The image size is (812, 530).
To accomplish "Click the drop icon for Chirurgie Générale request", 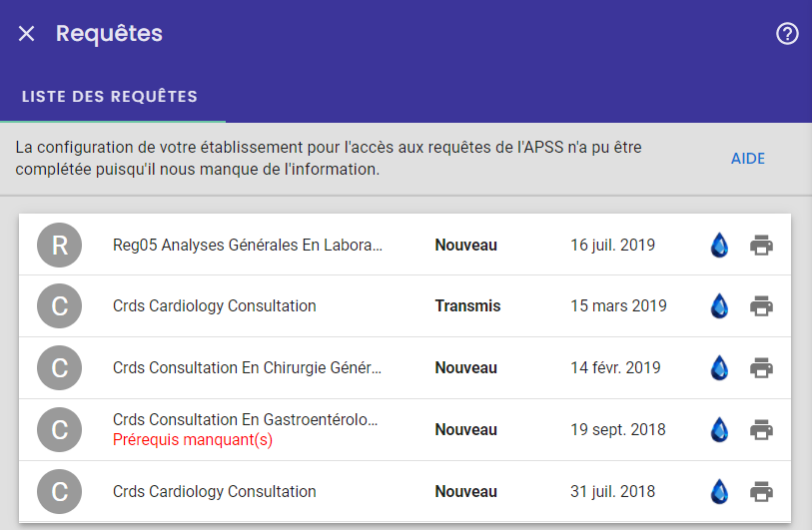I will tap(719, 367).
